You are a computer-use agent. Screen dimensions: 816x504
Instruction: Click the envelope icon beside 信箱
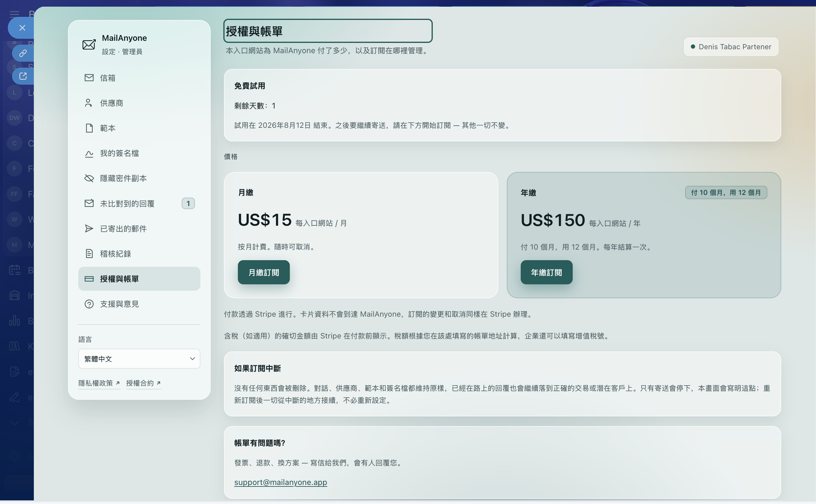pyautogui.click(x=89, y=78)
